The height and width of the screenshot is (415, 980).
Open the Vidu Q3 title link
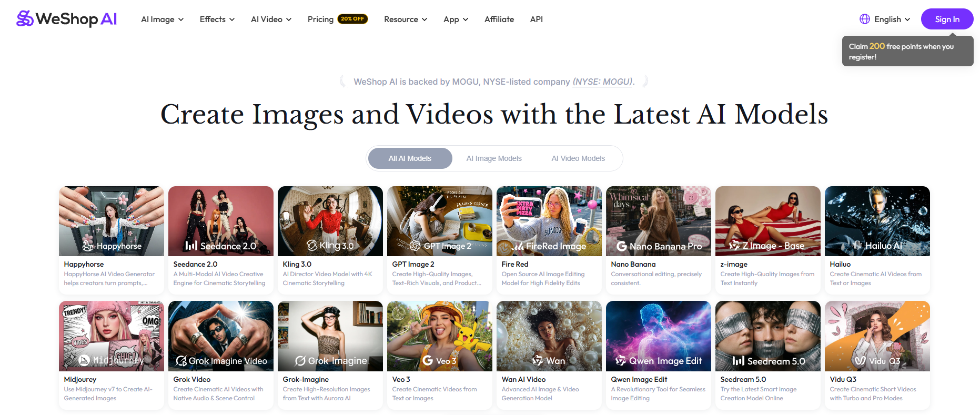click(843, 379)
